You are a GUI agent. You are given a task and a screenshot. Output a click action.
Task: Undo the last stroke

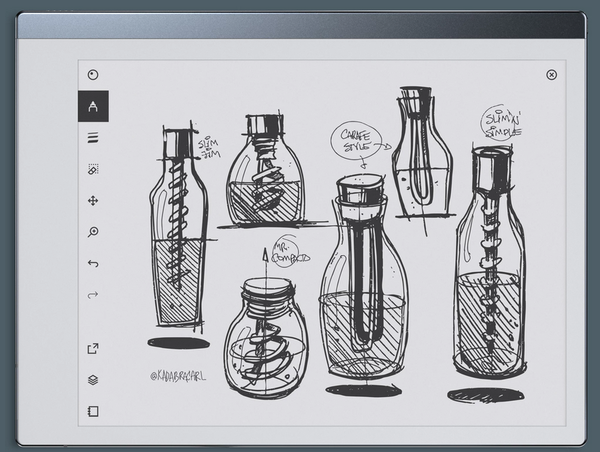93,263
